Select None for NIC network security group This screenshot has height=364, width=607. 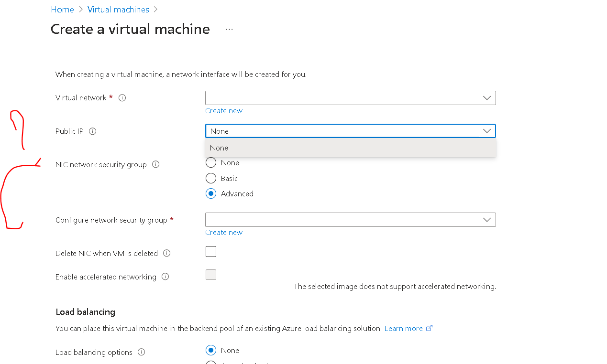[211, 163]
